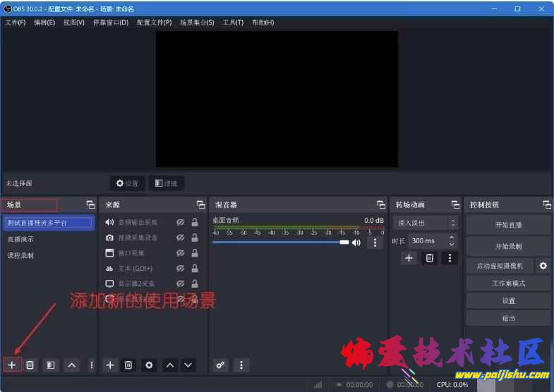Open the 文件(F) menu
Viewport: 554px width, 392px height.
pyautogui.click(x=16, y=23)
